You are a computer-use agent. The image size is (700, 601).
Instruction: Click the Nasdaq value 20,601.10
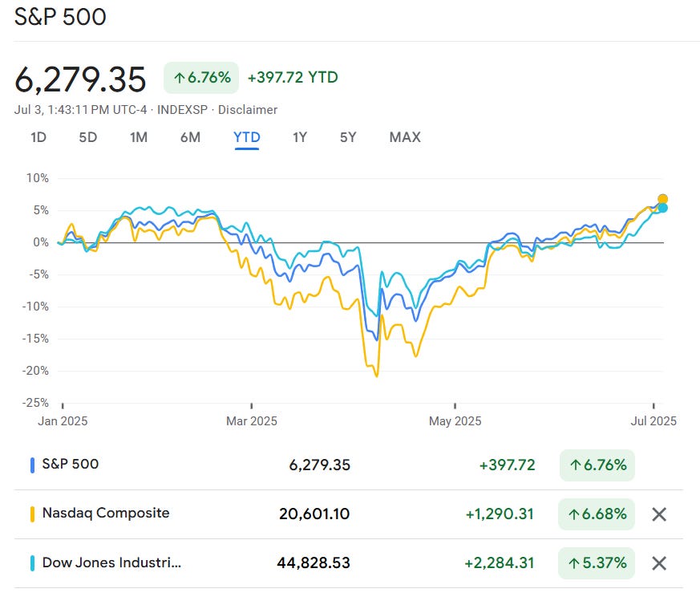coord(314,514)
